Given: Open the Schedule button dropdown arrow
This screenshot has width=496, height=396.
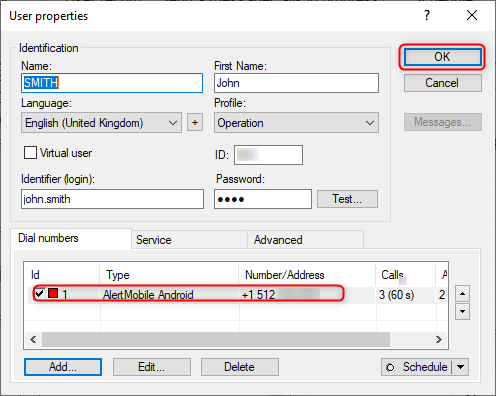Looking at the screenshot, I should click(x=461, y=367).
